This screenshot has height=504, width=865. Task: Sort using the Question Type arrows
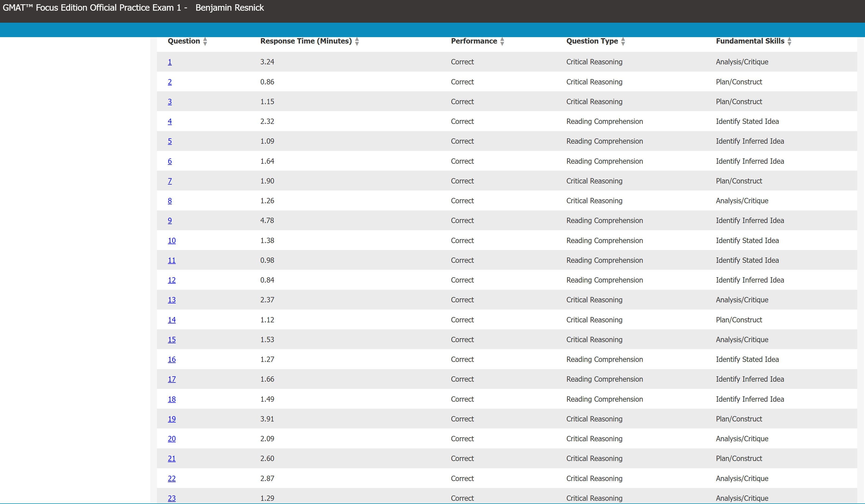coord(623,41)
